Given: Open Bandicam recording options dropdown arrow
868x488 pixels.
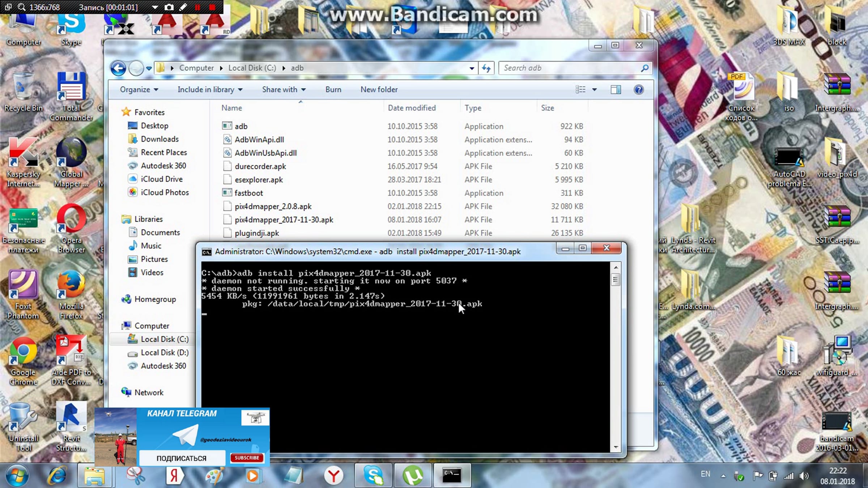Looking at the screenshot, I should 155,7.
